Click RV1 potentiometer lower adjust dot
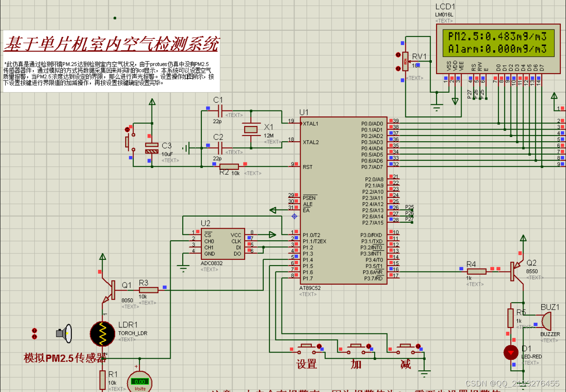The image size is (566, 392). click(398, 68)
